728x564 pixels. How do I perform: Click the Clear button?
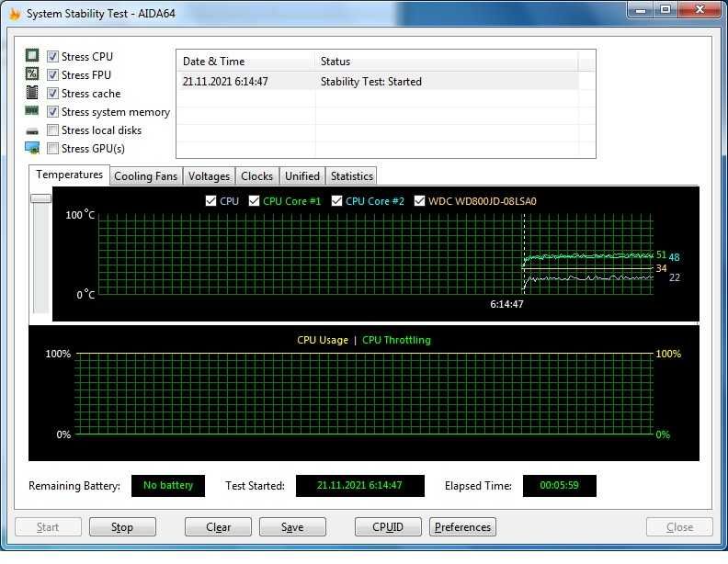coord(218,527)
